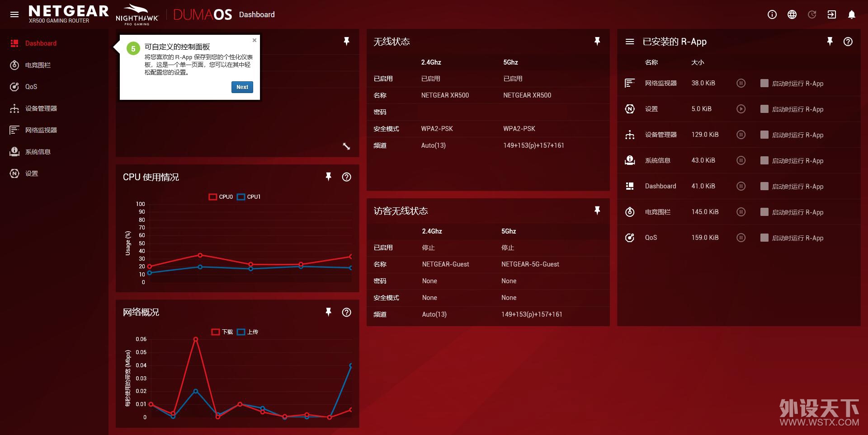Click the 159.0 KiB size for QoS
This screenshot has height=435, width=868.
click(x=705, y=238)
